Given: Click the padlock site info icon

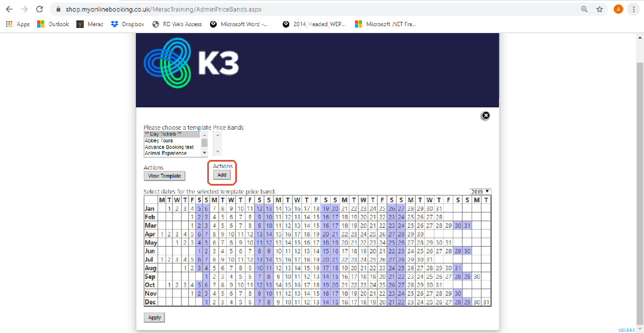Looking at the screenshot, I should tap(58, 9).
